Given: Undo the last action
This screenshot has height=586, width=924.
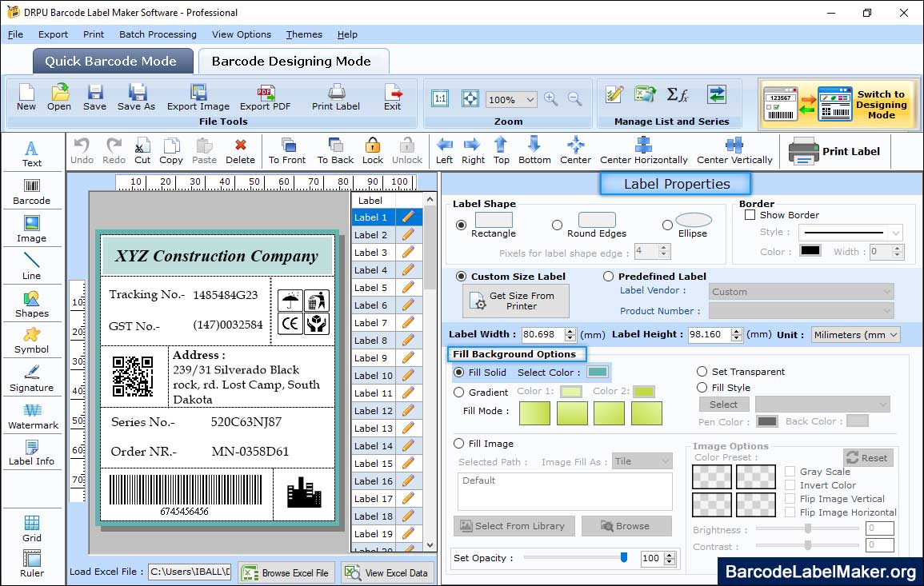Looking at the screenshot, I should (x=82, y=151).
